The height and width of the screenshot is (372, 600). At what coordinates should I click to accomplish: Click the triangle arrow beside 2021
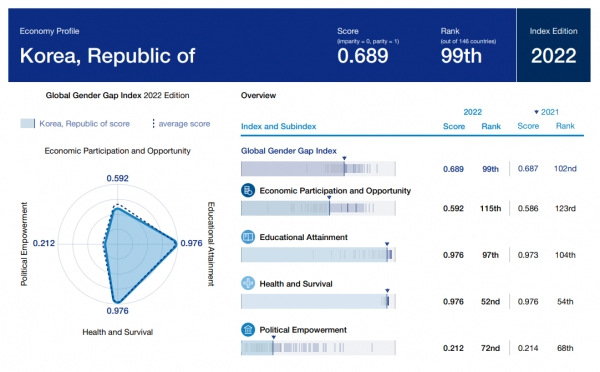(x=536, y=112)
